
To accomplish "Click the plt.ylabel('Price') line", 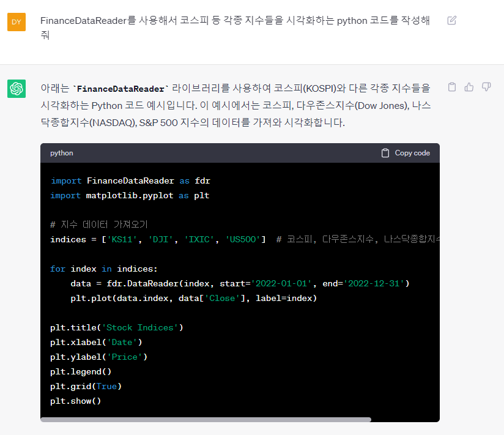I will point(98,357).
